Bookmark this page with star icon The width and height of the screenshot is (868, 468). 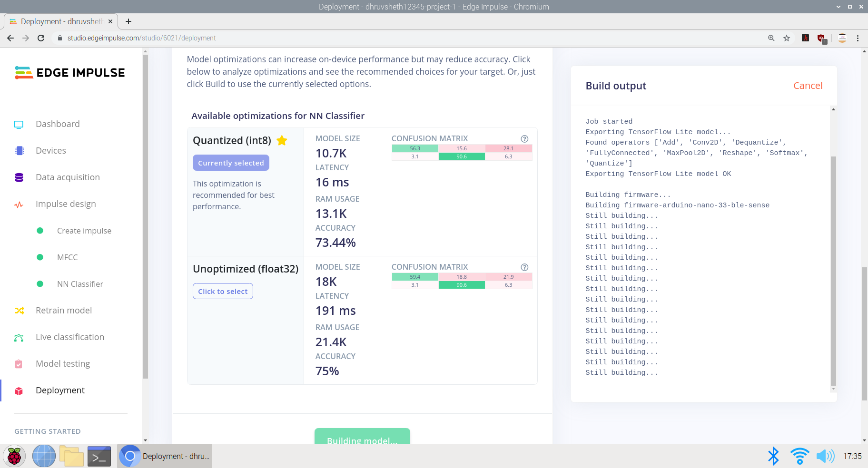787,38
